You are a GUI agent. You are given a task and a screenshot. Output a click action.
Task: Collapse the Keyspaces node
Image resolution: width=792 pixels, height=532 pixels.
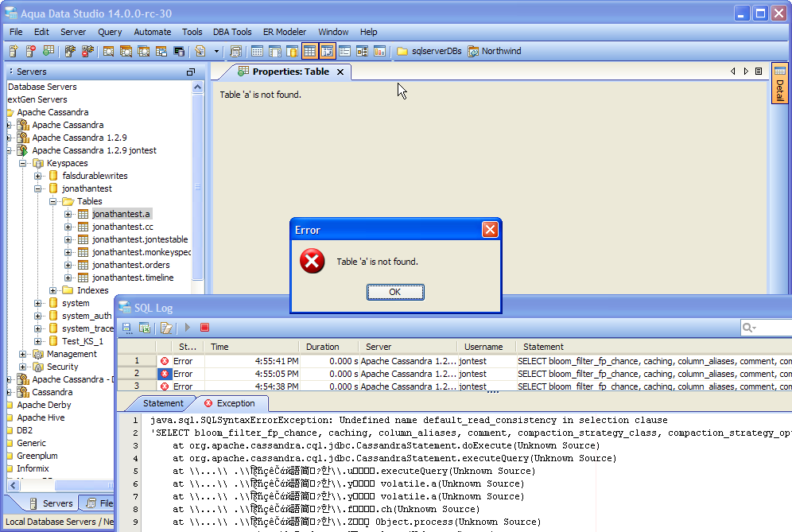point(23,163)
